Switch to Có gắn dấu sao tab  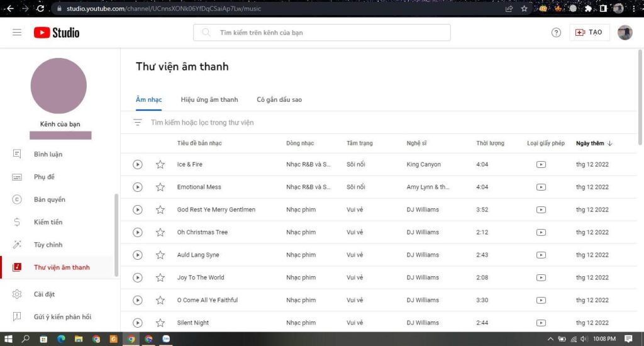point(279,99)
